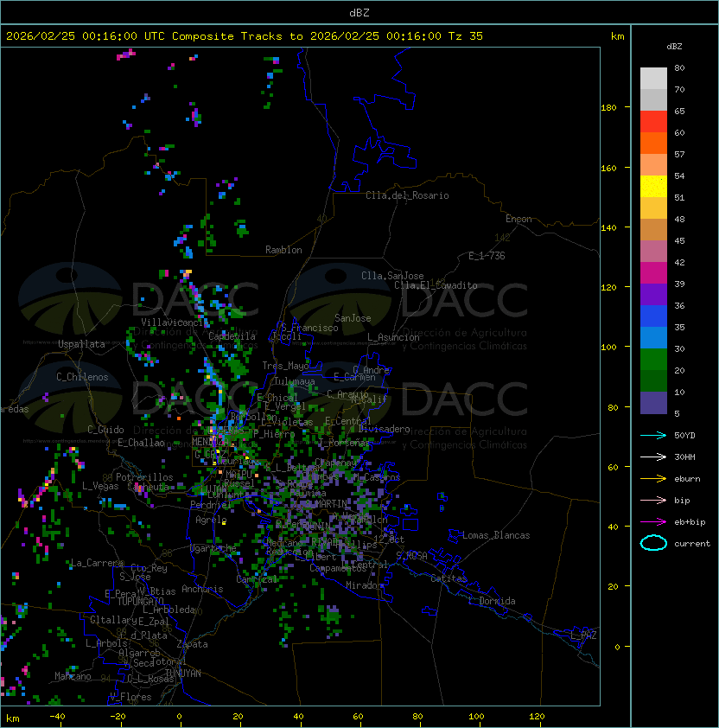Click the 'dBZ' label above the legend
This screenshot has width=719, height=728.
click(674, 47)
